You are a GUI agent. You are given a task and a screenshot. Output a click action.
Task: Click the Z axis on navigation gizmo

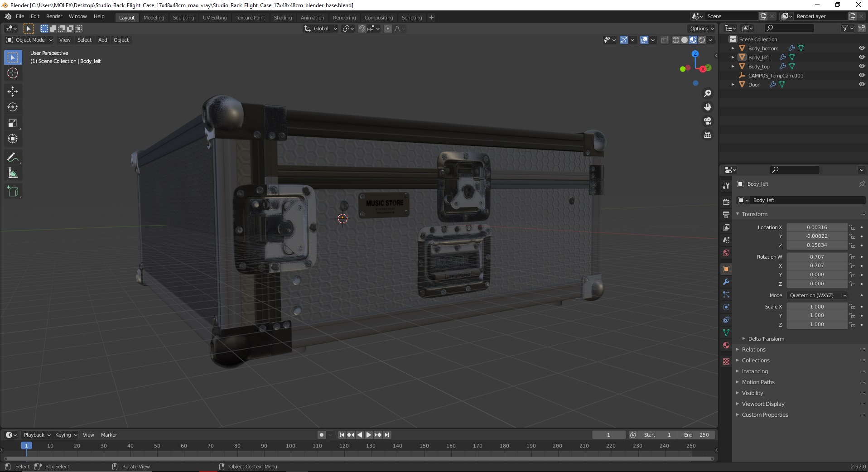point(695,53)
